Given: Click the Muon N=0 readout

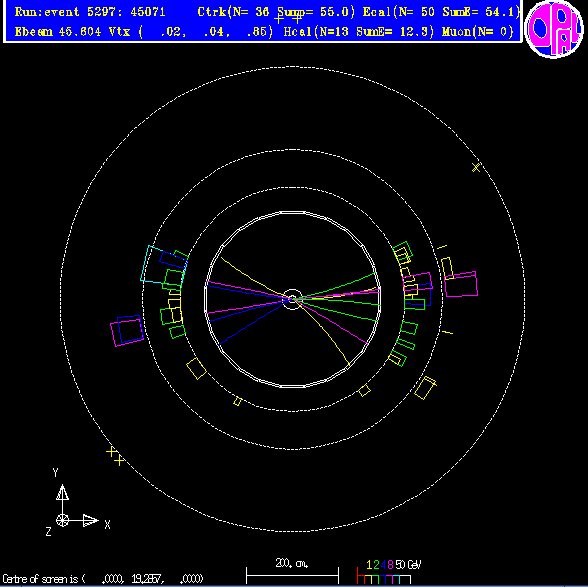Looking at the screenshot, I should (x=478, y=32).
